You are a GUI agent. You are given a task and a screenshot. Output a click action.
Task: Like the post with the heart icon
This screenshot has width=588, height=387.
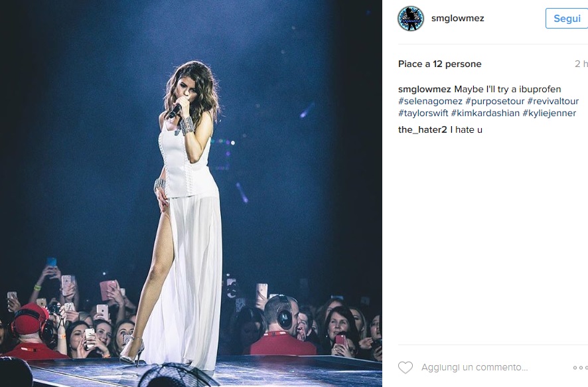click(405, 367)
